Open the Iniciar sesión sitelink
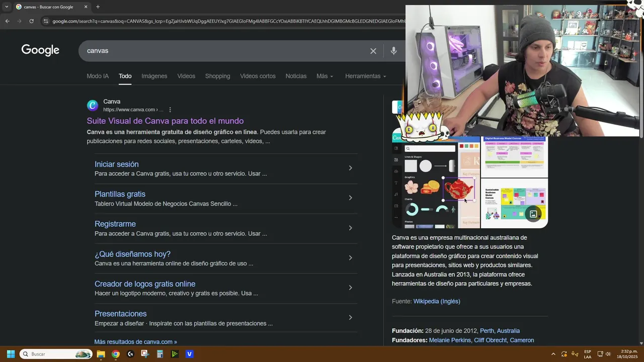 (117, 164)
